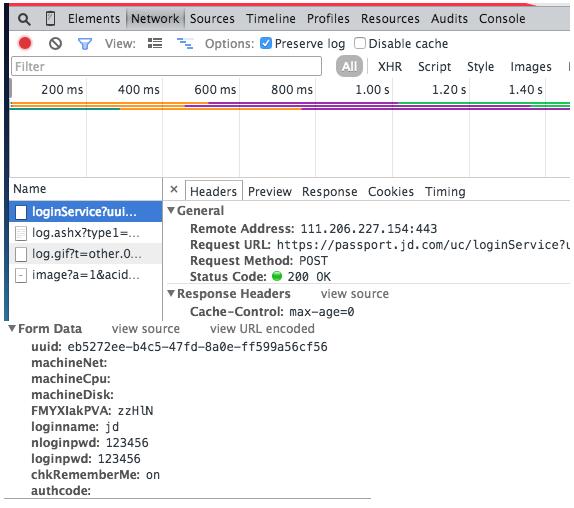Focus the Filter text field

click(x=167, y=67)
